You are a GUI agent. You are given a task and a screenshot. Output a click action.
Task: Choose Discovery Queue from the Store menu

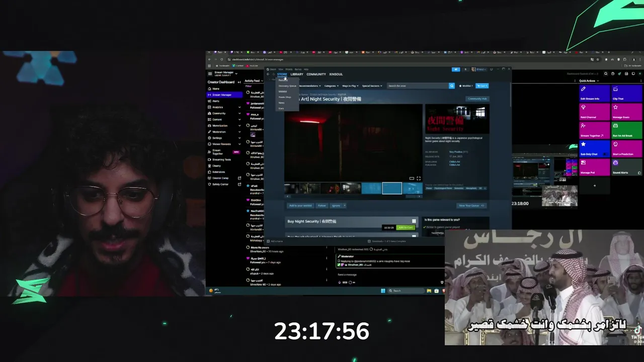[287, 86]
